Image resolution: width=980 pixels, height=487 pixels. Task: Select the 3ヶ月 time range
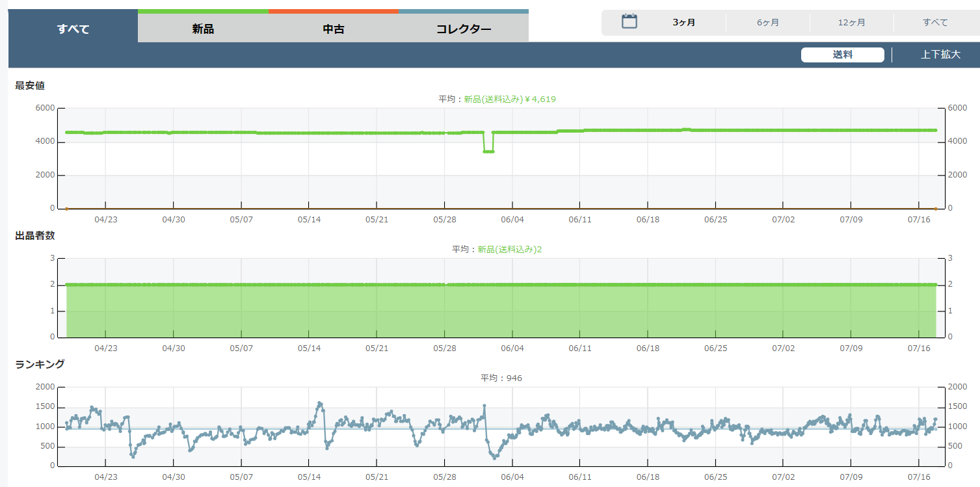click(683, 23)
